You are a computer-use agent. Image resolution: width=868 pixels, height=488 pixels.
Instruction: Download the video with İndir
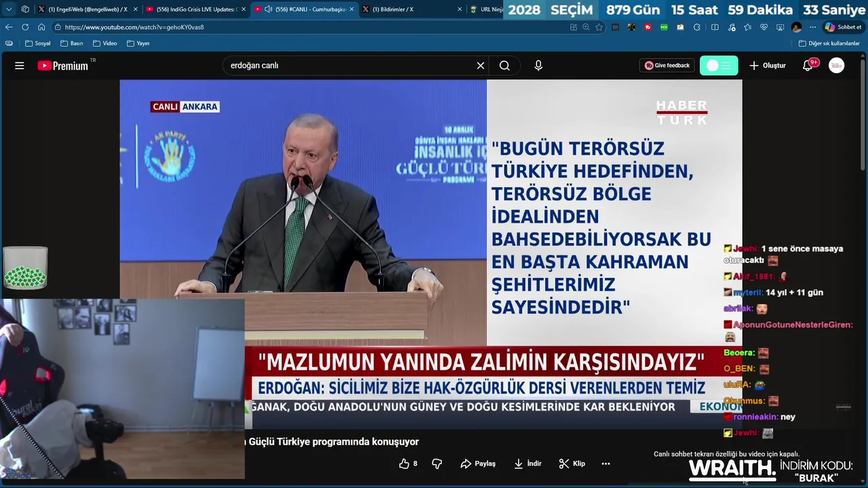528,464
